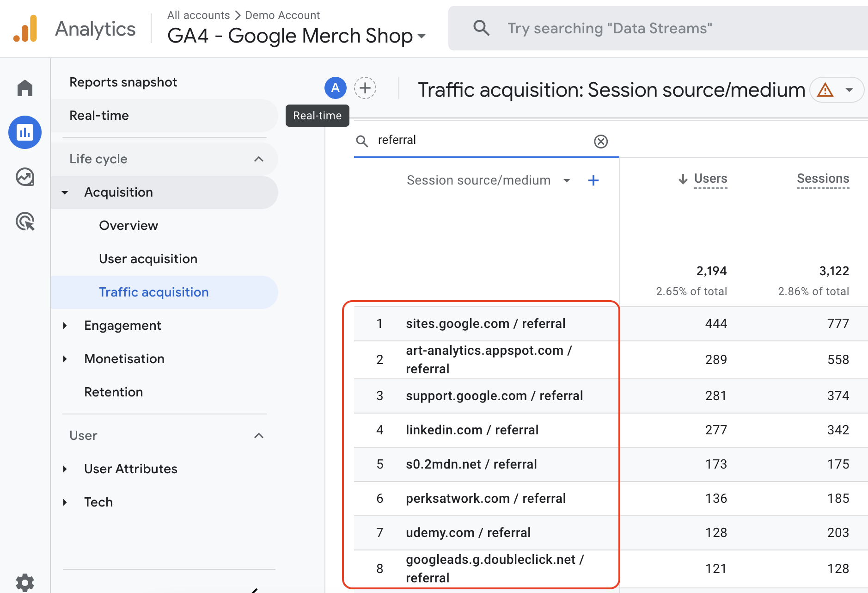Click the total Sessions value 3,122
868x593 pixels.
click(834, 271)
